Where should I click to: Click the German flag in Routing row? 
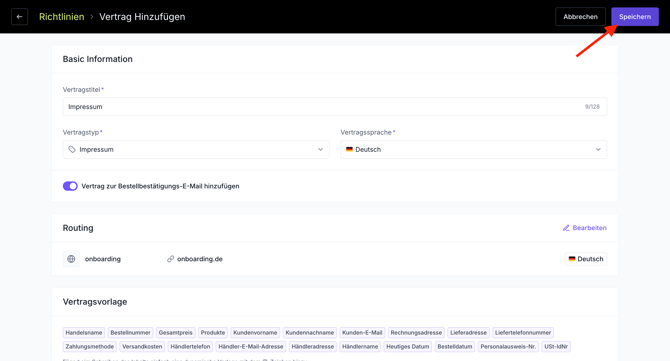click(572, 259)
